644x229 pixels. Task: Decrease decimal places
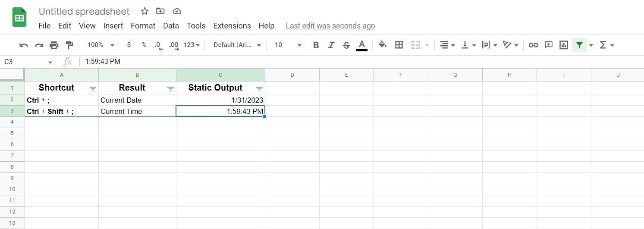158,45
